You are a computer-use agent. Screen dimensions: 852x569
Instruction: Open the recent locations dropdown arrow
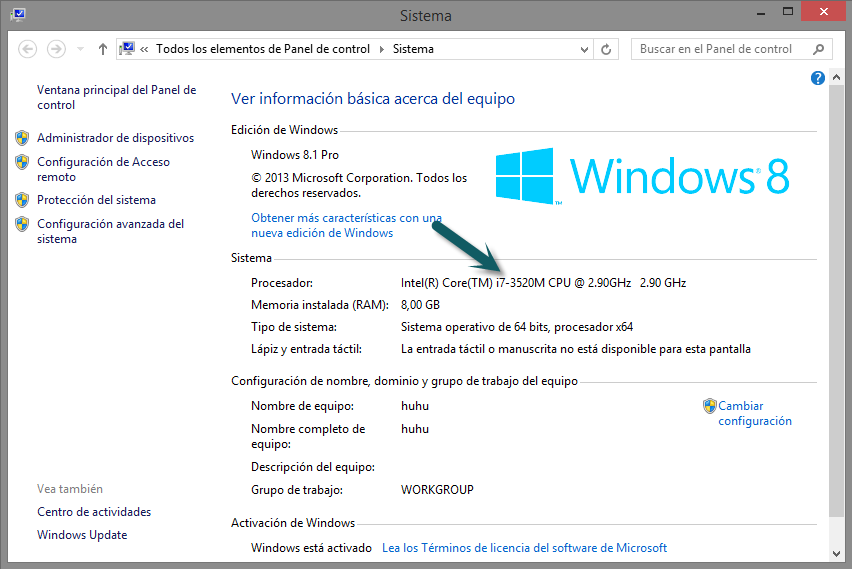point(80,49)
